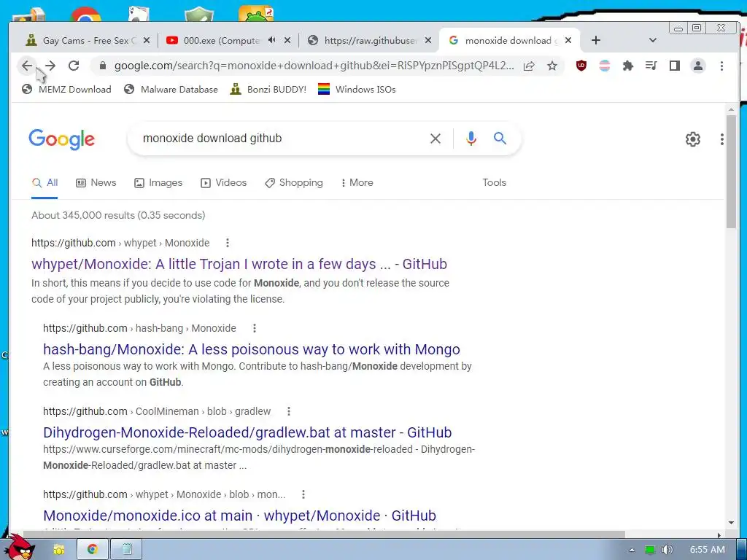Share this page via address bar icon
The image size is (747, 560).
529,66
